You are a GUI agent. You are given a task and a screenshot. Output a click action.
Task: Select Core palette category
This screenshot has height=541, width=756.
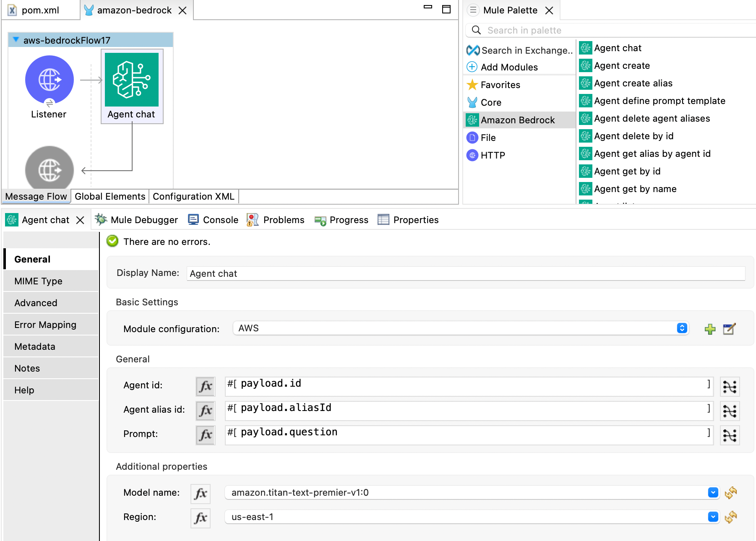pos(484,102)
